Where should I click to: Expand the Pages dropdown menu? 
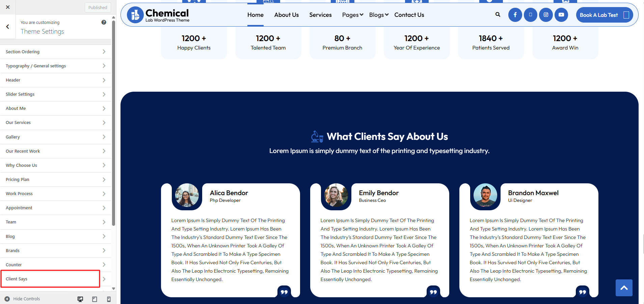(352, 15)
